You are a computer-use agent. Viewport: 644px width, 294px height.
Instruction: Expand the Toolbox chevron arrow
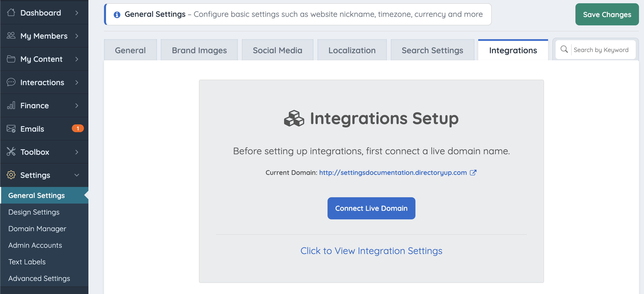(77, 152)
